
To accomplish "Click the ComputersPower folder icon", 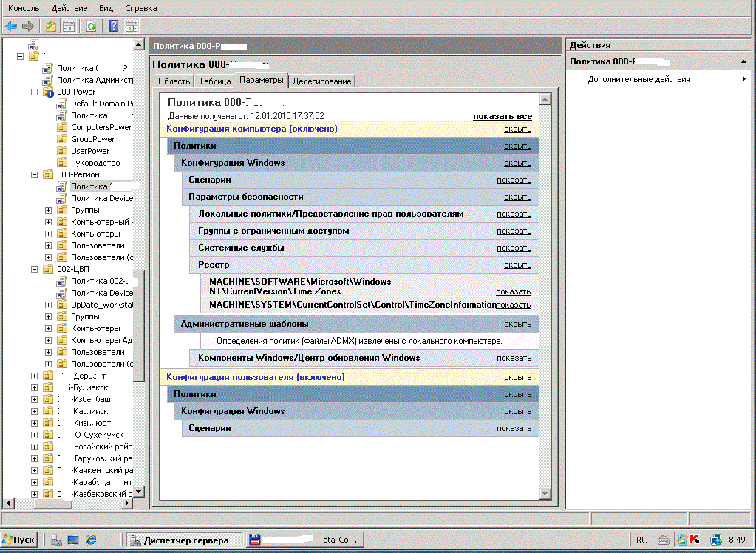I will point(62,127).
